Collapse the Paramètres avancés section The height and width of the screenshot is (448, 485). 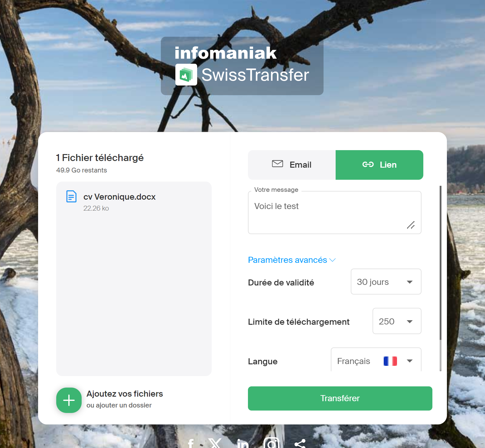pos(292,260)
